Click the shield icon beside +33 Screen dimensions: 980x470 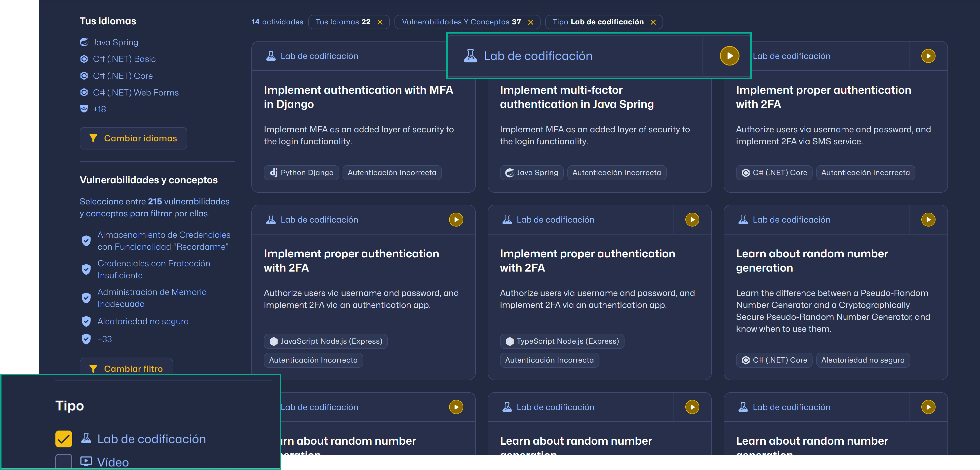[86, 339]
